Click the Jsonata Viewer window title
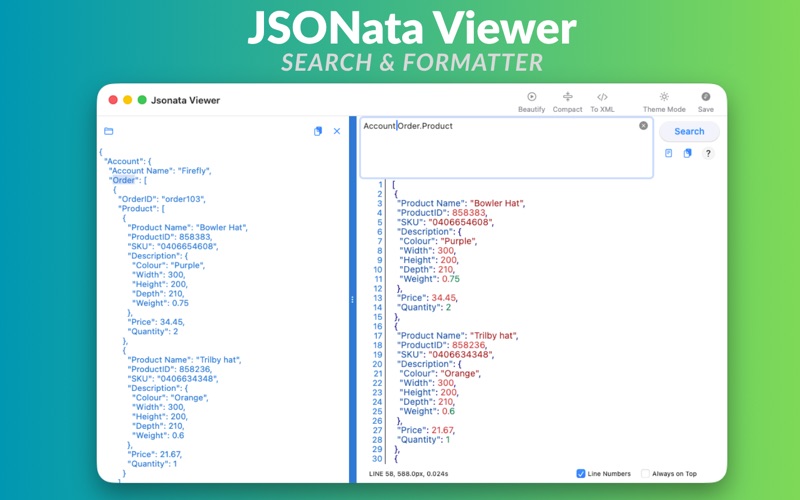The height and width of the screenshot is (500, 800). tap(185, 100)
